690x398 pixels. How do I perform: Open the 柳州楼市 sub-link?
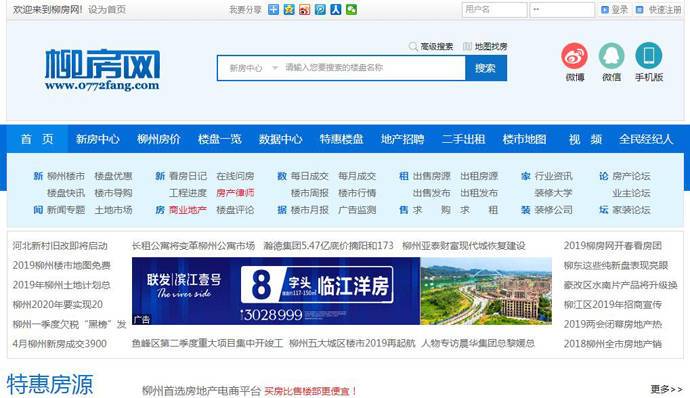coord(66,176)
